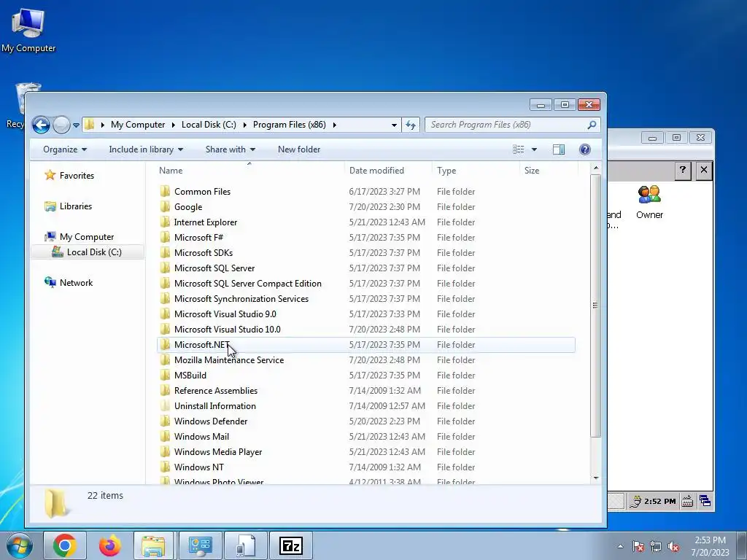This screenshot has height=560, width=747.
Task: Open the Organize menu
Action: [x=65, y=149]
